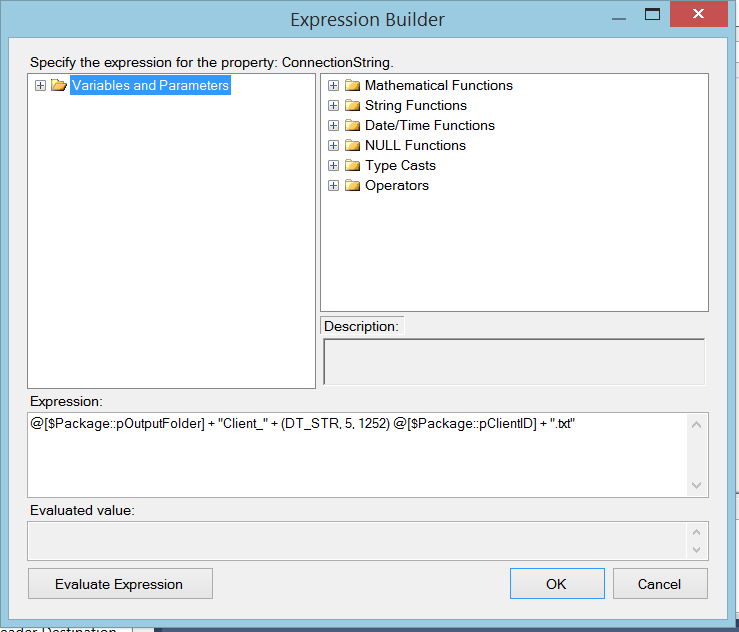The height and width of the screenshot is (632, 739).
Task: Click the Expression box scroll up arrow
Action: pos(697,425)
